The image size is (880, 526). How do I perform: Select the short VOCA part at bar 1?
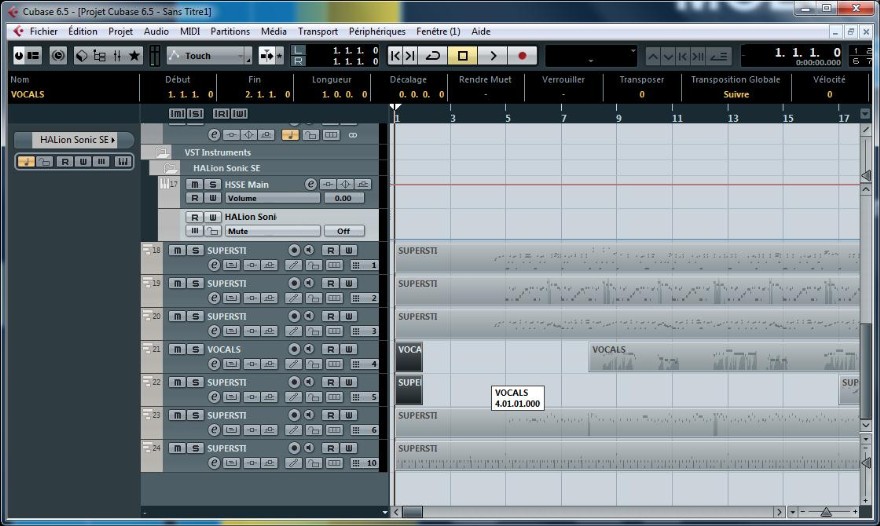point(409,357)
